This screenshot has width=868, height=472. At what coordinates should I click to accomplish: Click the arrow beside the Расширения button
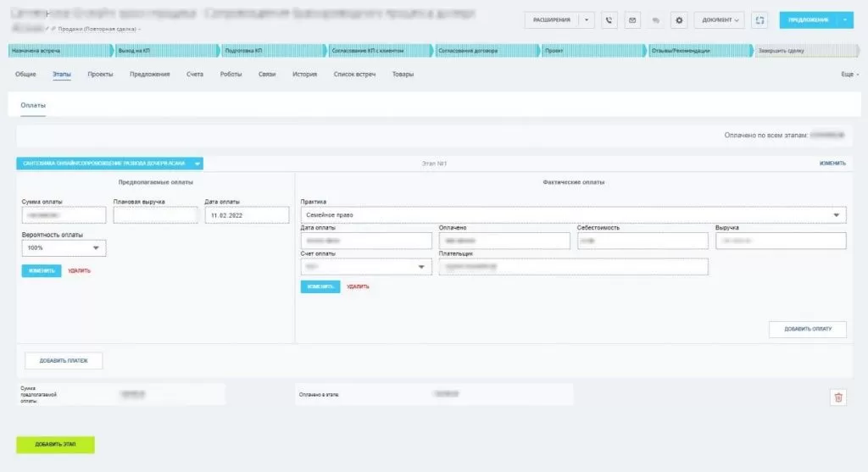pyautogui.click(x=588, y=20)
